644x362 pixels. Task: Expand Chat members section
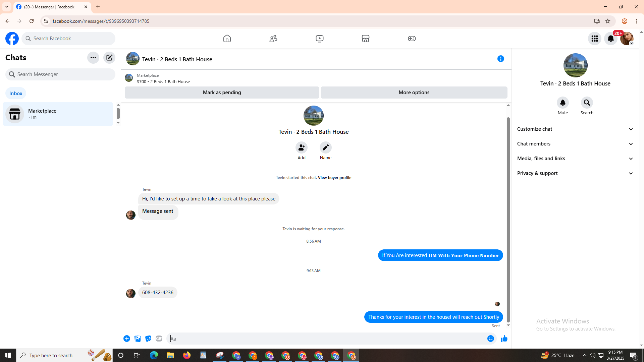pyautogui.click(x=575, y=144)
